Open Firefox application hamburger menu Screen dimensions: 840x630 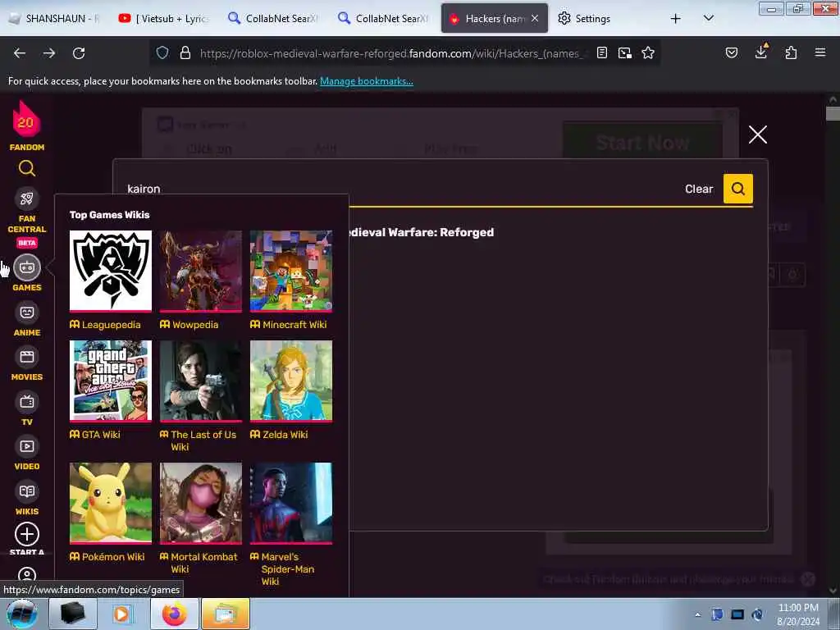819,52
